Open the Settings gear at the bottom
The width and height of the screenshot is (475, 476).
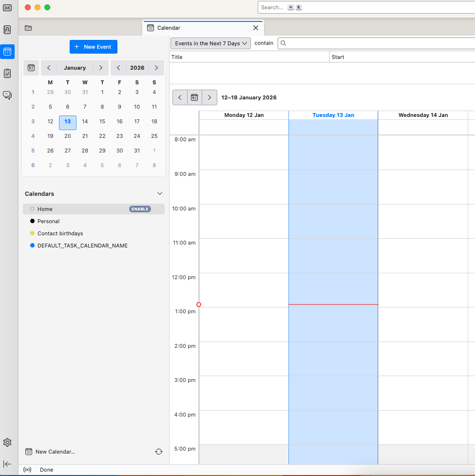7,442
